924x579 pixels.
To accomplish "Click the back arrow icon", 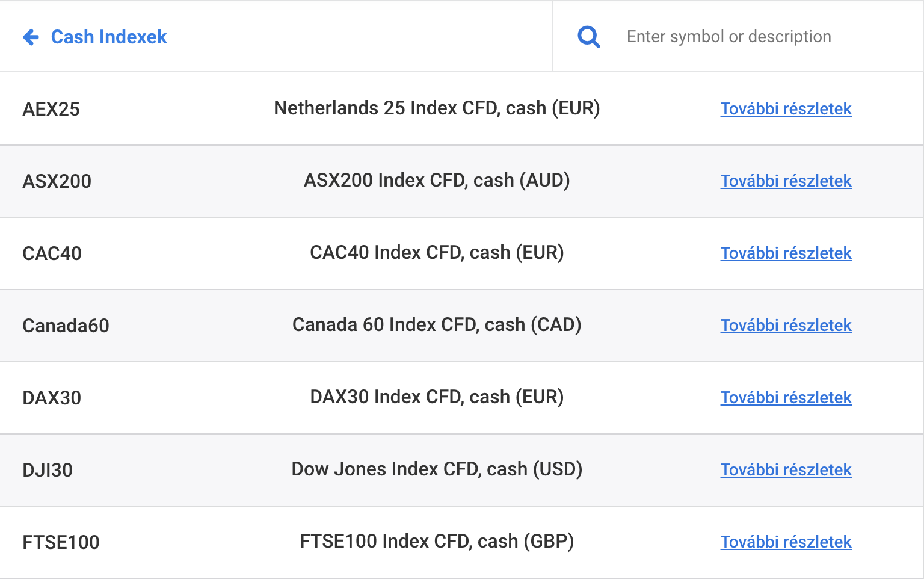I will click(31, 37).
